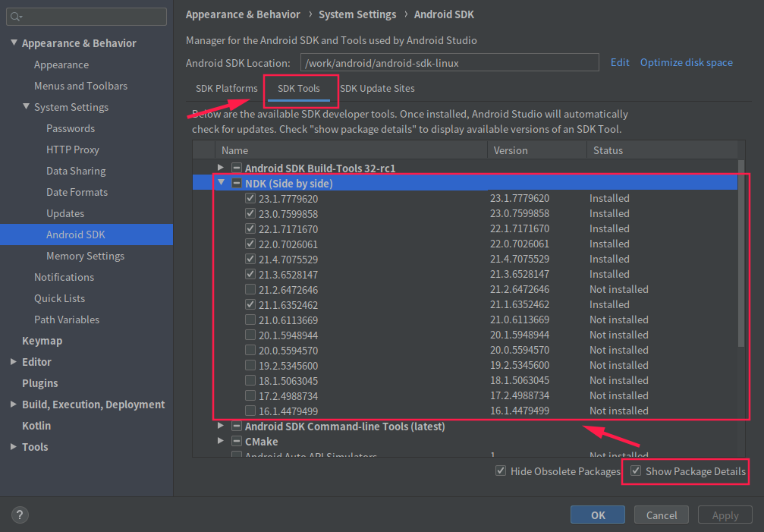Click the search magnifier icon

[x=16, y=17]
